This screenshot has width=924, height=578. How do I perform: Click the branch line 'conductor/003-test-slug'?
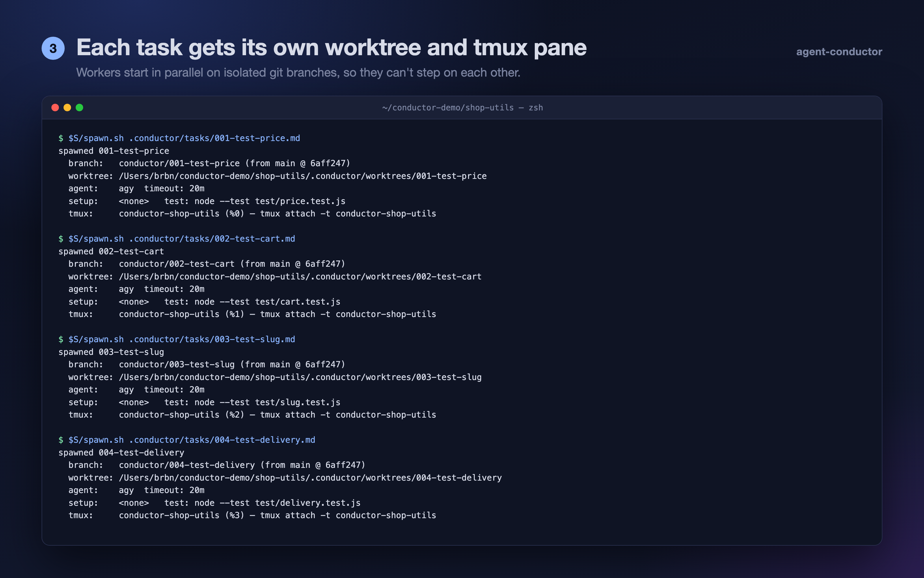tap(207, 365)
